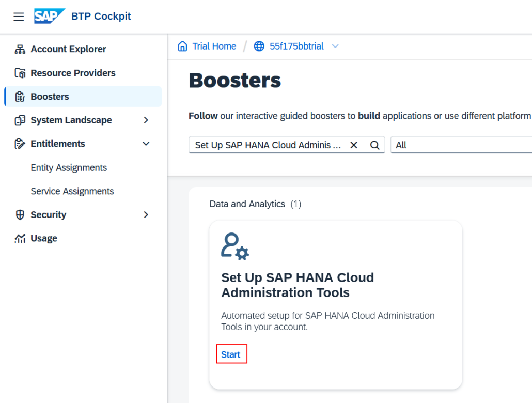
Task: Open the 55f175bbtrial breadcrumb dropdown
Action: pos(335,46)
